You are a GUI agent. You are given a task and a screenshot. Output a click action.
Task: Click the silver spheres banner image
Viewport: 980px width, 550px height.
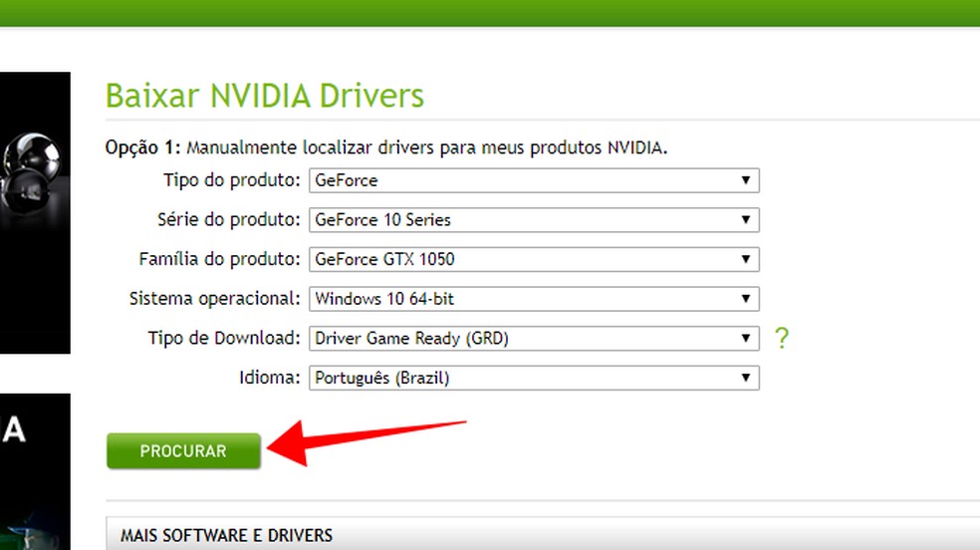[x=35, y=212]
